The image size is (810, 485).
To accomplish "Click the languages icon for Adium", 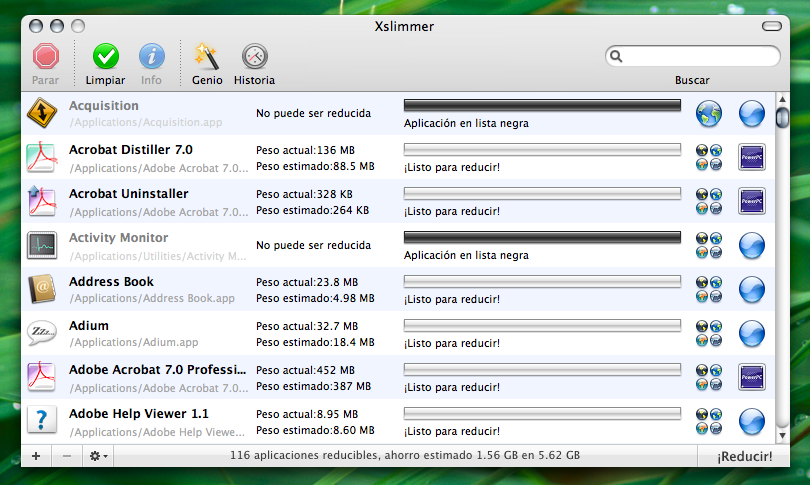I will coord(709,333).
